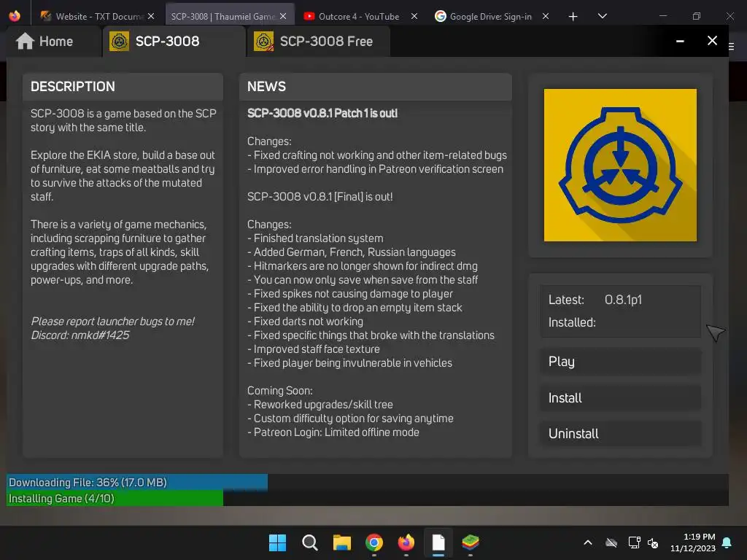Select the SCP-3008 launcher tab
Image resolution: width=747 pixels, height=560 pixels.
174,42
